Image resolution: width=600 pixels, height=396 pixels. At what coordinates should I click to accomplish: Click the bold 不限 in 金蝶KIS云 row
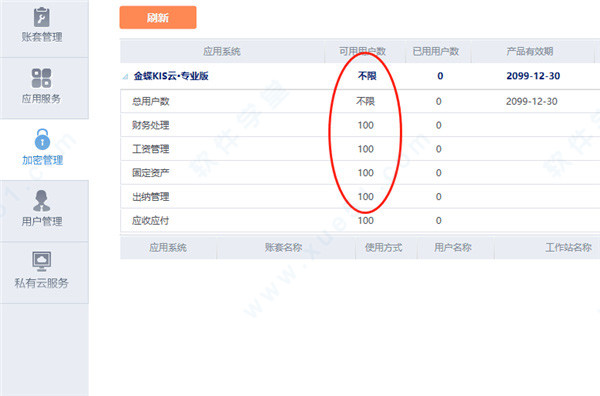[367, 76]
